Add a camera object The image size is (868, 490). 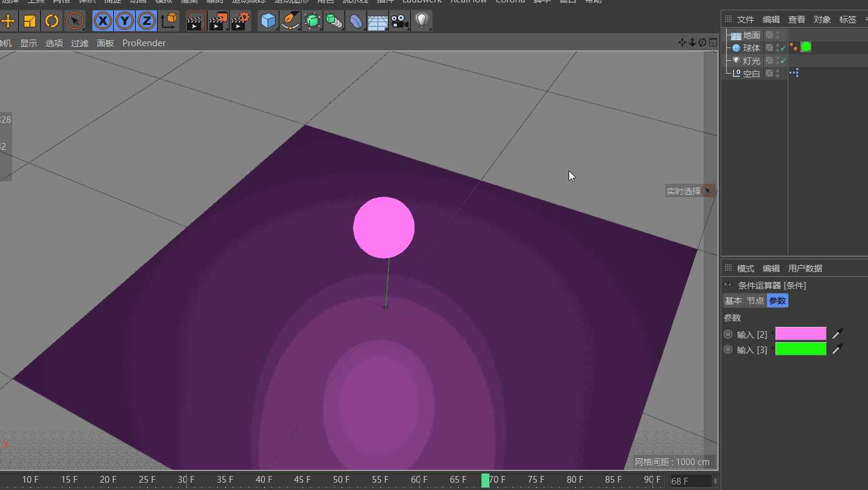400,21
